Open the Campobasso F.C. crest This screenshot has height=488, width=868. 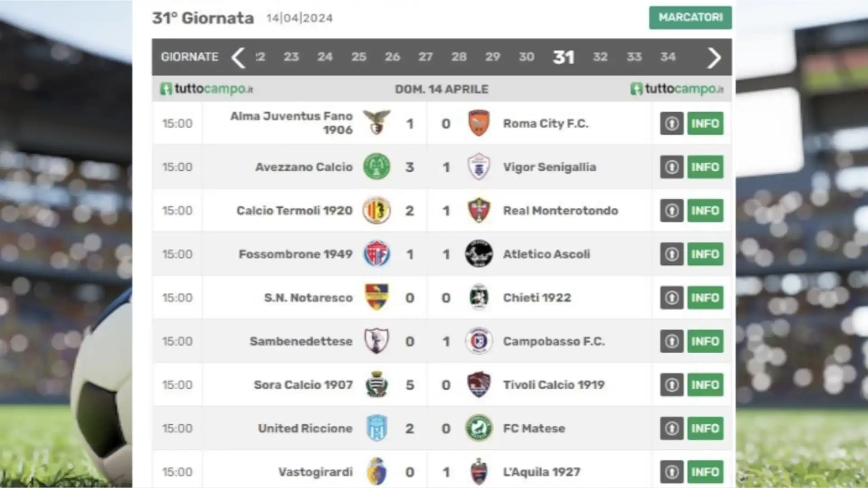[479, 341]
